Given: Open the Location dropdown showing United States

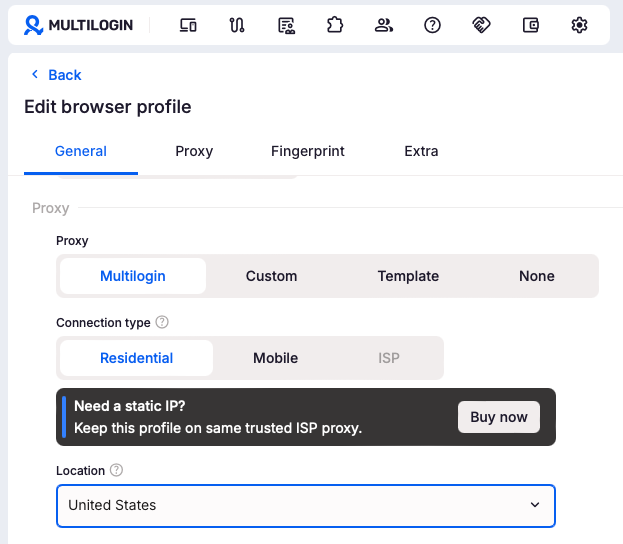Looking at the screenshot, I should tap(306, 505).
